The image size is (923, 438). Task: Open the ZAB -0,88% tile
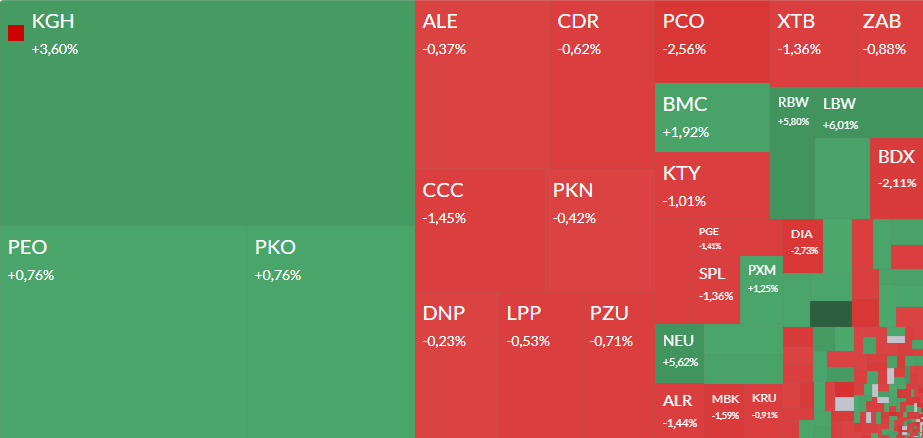pyautogui.click(x=888, y=42)
